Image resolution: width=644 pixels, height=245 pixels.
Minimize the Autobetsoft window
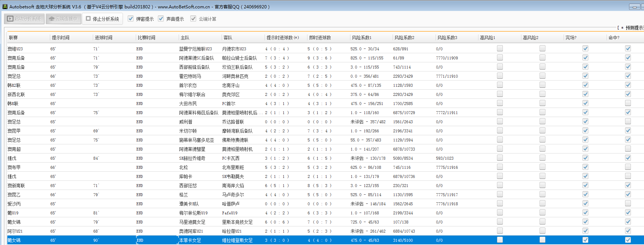click(x=635, y=7)
